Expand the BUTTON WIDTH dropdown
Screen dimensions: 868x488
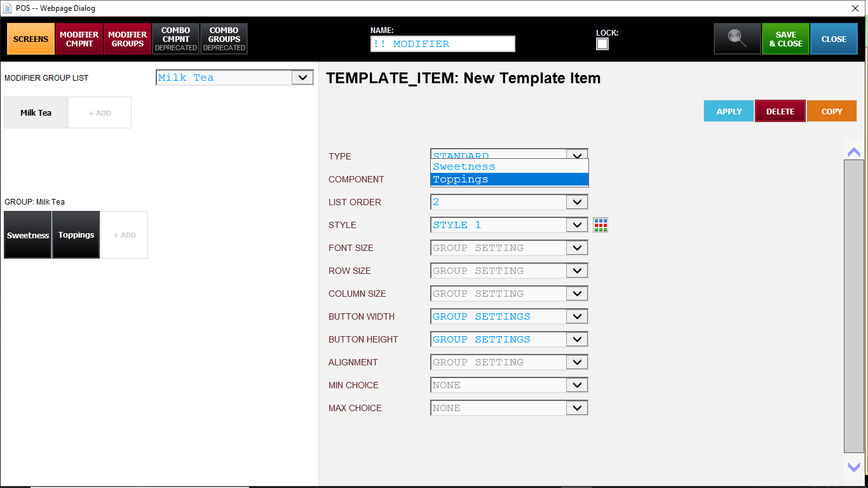point(576,316)
